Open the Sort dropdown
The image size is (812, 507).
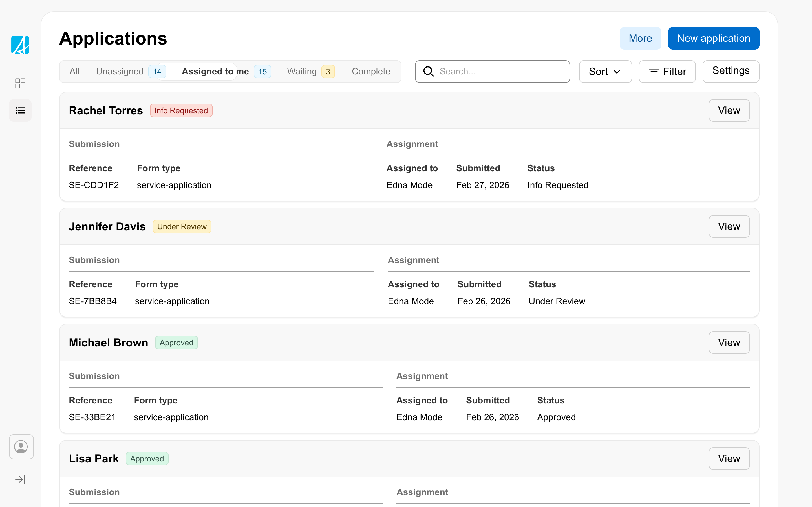click(605, 71)
